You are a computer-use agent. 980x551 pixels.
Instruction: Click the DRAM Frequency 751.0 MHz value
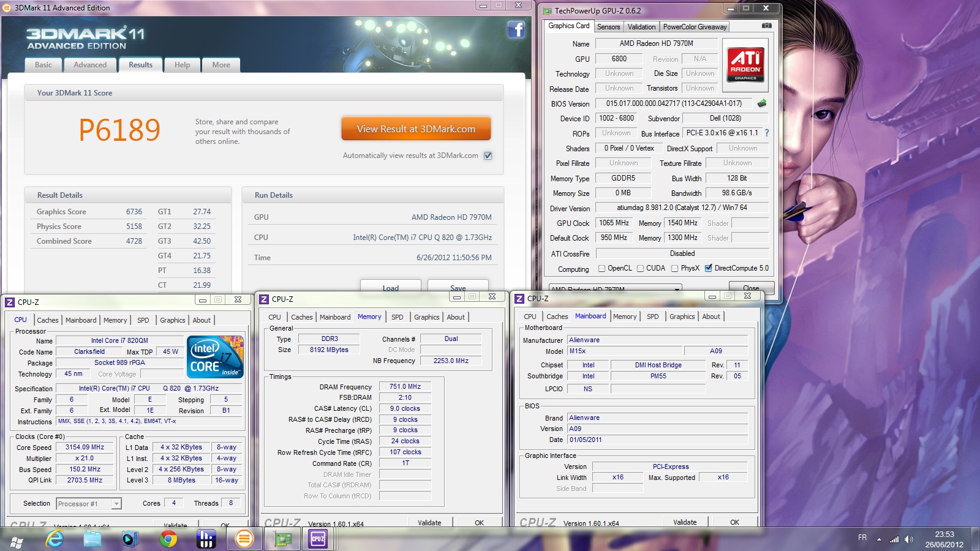pyautogui.click(x=405, y=386)
